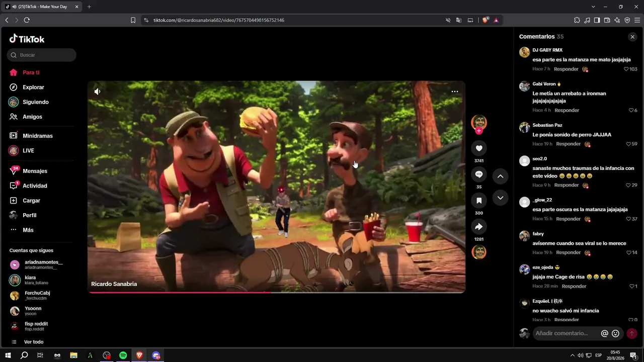Send comment with the red arrow button
Viewport: 644px width, 362px height.
632,333
